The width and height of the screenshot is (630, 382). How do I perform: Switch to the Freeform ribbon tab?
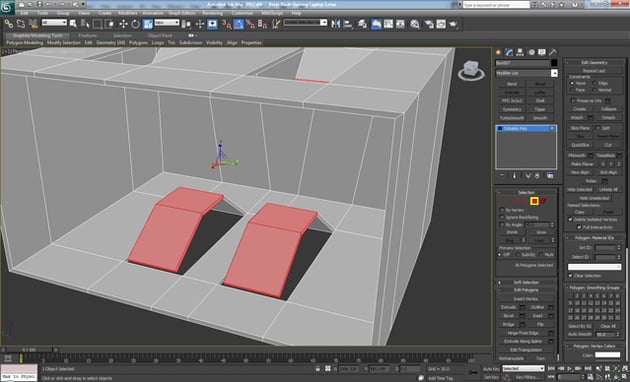pyautogui.click(x=88, y=35)
